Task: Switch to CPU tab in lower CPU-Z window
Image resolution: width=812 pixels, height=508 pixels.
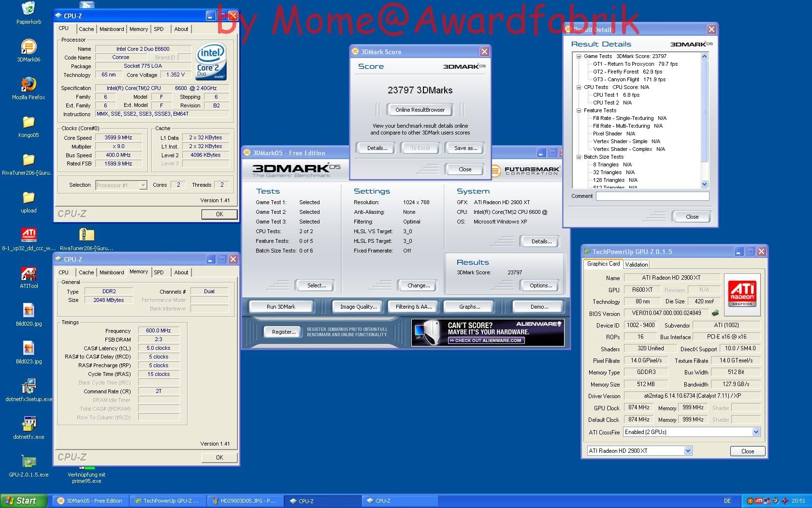Action: pyautogui.click(x=64, y=272)
